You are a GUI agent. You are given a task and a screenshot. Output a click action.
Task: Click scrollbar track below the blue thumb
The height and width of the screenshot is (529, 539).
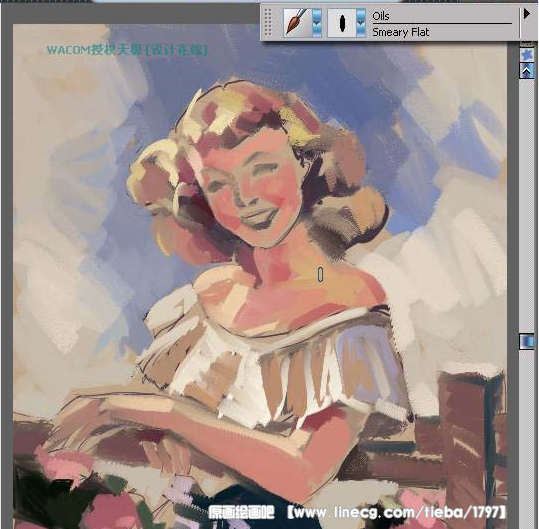526,439
